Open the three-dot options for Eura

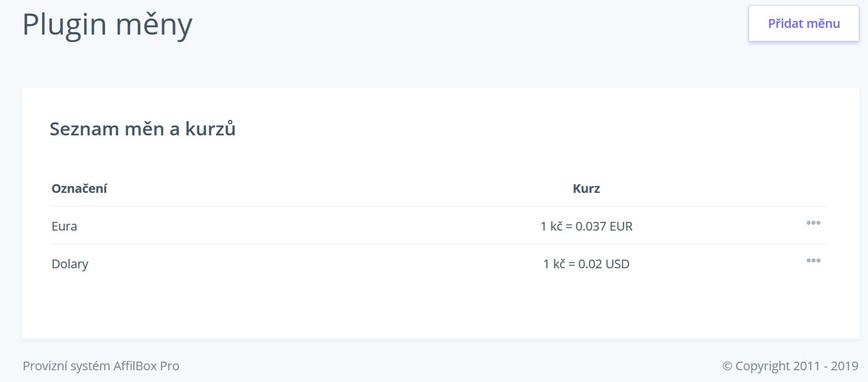(x=814, y=223)
